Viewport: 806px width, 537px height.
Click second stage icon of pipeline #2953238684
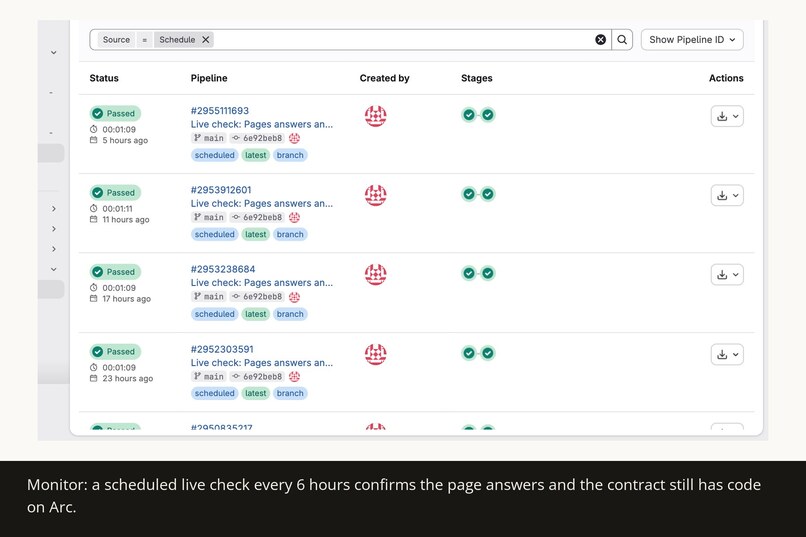tap(488, 273)
